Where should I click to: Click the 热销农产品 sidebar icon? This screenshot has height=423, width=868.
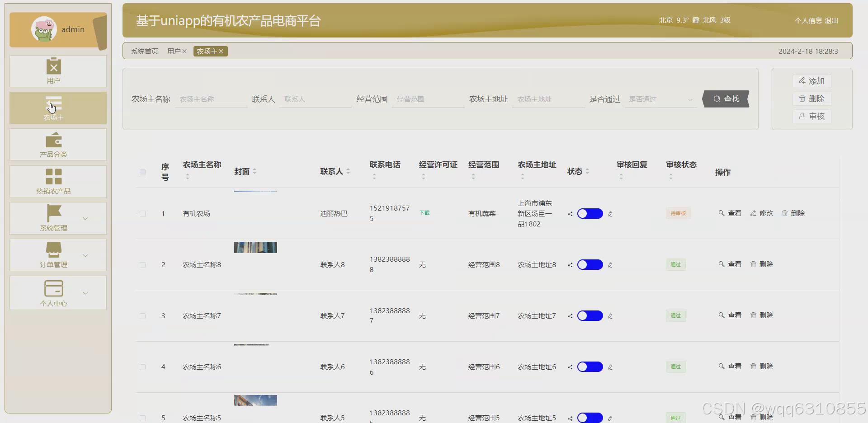coord(53,181)
